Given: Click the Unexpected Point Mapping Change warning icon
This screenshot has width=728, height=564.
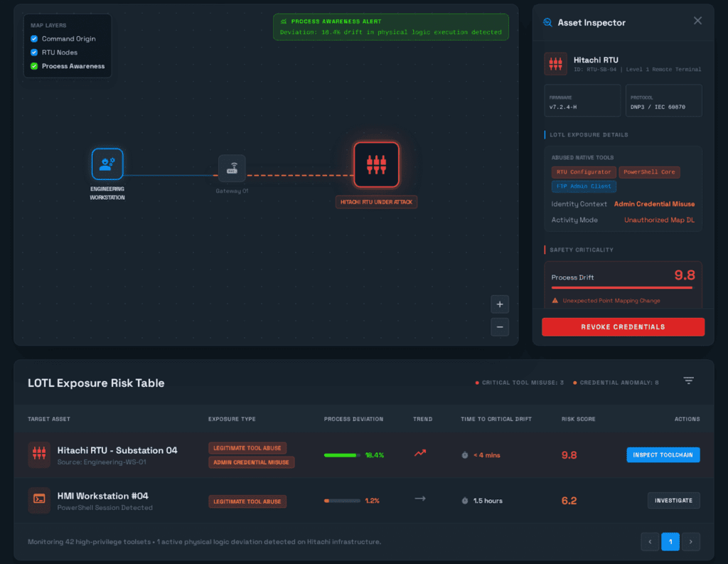Looking at the screenshot, I should click(x=555, y=301).
